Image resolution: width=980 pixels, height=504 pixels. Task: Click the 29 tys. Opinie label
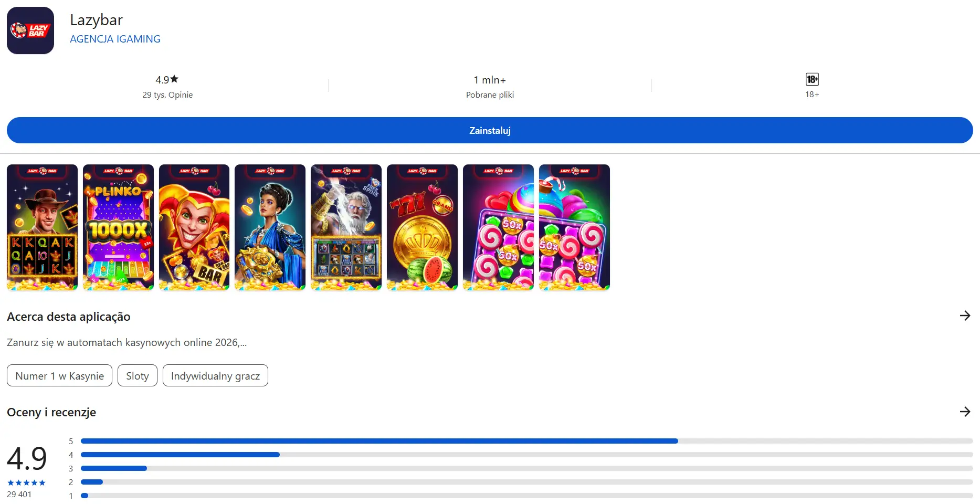point(167,95)
